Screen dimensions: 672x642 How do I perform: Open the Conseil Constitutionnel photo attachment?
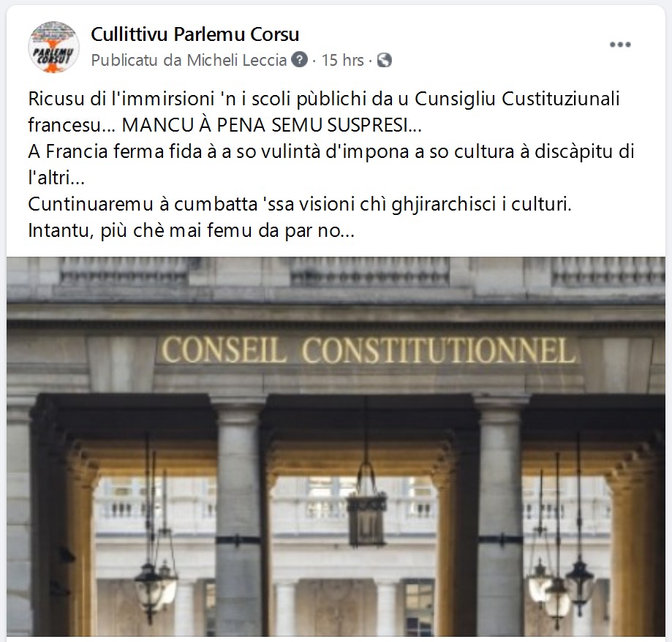click(336, 446)
